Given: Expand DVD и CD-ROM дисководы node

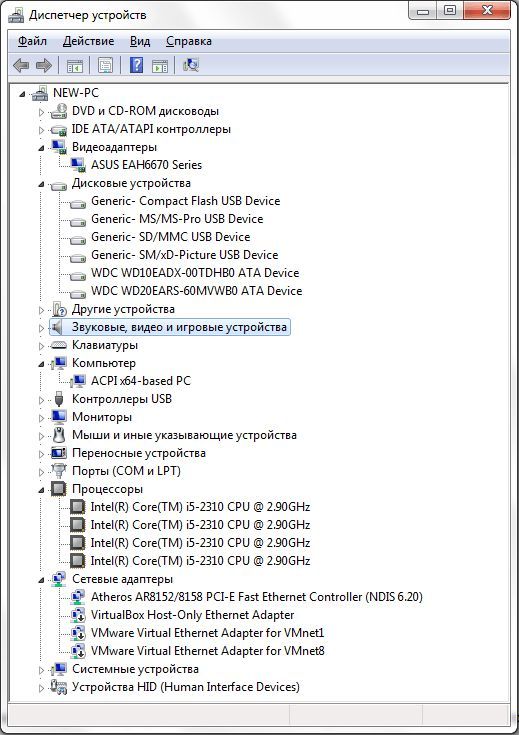Looking at the screenshot, I should click(x=41, y=112).
